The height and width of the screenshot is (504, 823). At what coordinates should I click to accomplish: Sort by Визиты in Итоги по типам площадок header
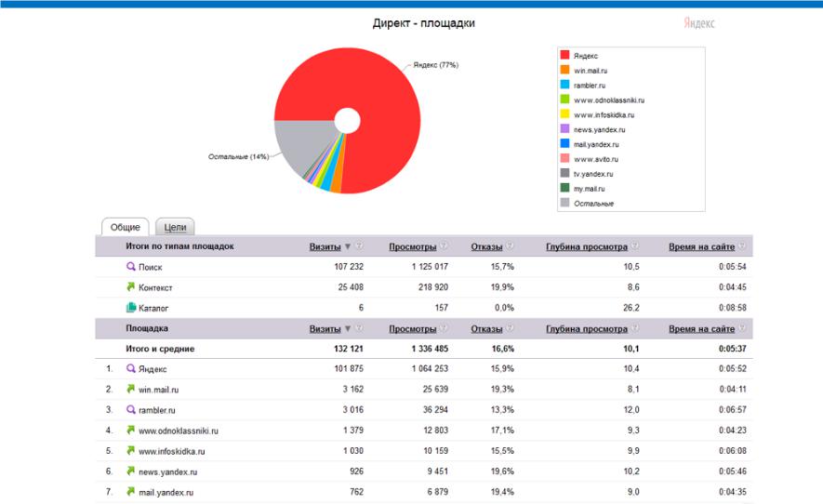[x=325, y=246]
